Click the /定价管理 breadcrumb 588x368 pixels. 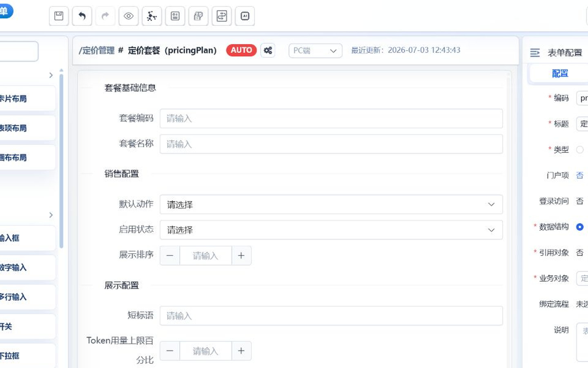point(97,50)
